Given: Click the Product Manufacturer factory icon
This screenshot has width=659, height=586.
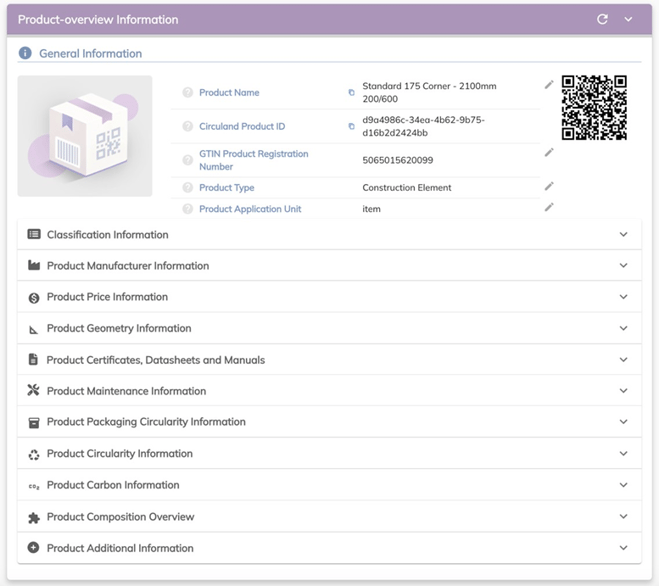Looking at the screenshot, I should coord(34,265).
